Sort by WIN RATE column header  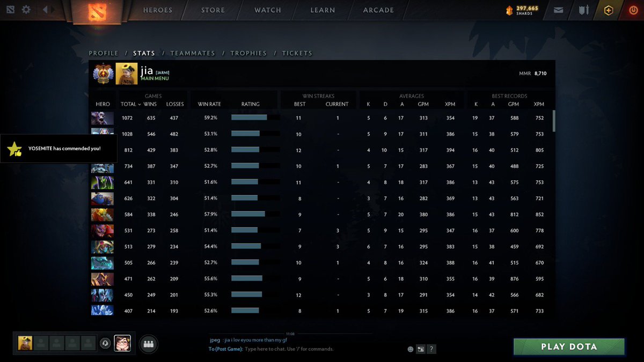click(209, 104)
